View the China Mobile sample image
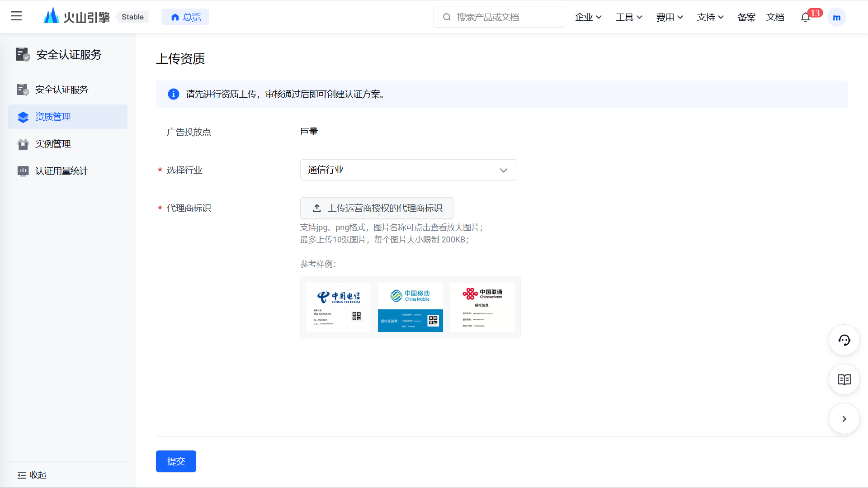 click(410, 308)
